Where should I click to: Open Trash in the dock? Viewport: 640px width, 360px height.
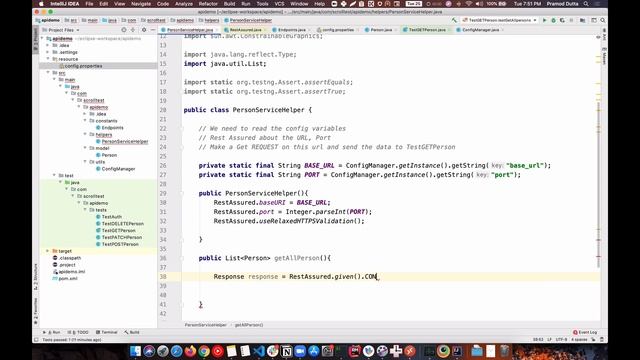click(x=504, y=351)
